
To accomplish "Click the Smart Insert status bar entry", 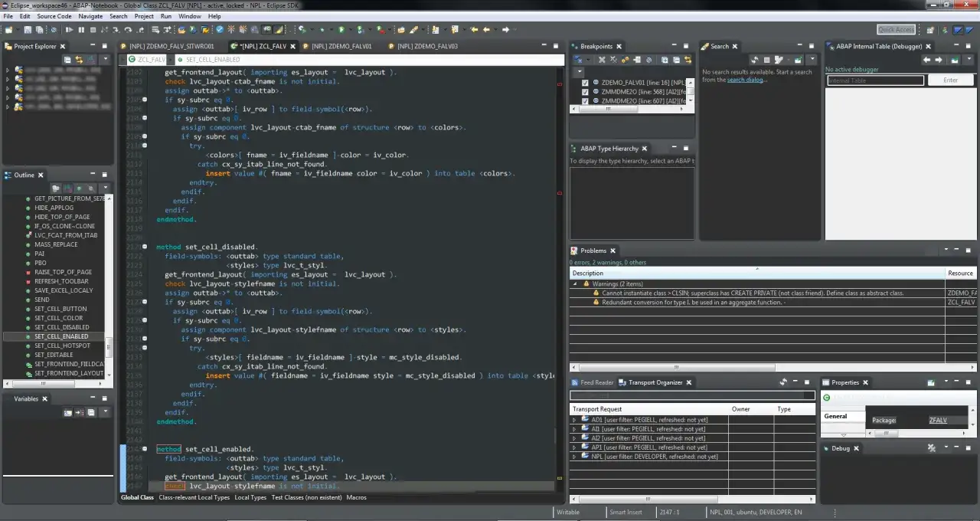I will [x=626, y=512].
